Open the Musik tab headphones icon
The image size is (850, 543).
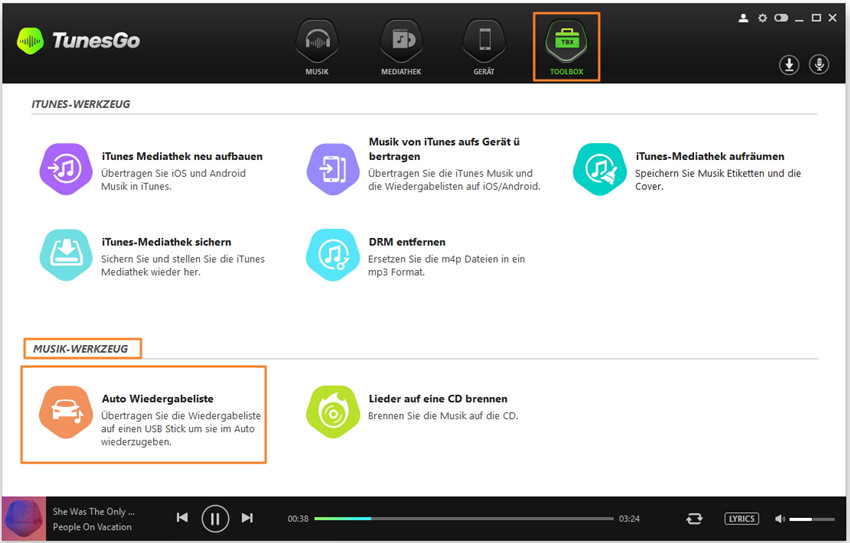point(317,41)
